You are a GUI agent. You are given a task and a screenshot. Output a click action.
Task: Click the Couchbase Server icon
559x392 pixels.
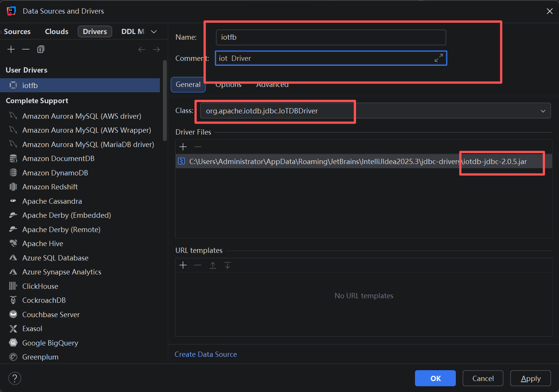coord(13,314)
